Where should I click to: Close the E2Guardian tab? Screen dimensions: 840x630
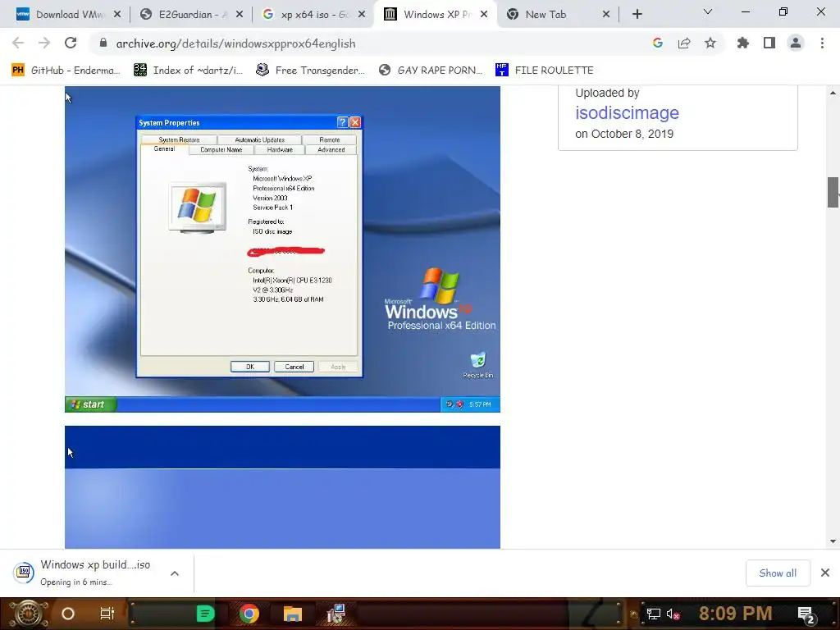(x=240, y=14)
